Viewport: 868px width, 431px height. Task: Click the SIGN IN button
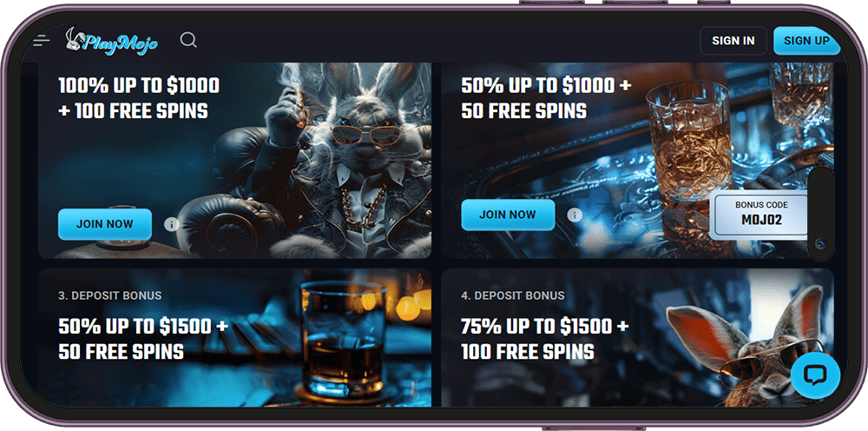(733, 41)
